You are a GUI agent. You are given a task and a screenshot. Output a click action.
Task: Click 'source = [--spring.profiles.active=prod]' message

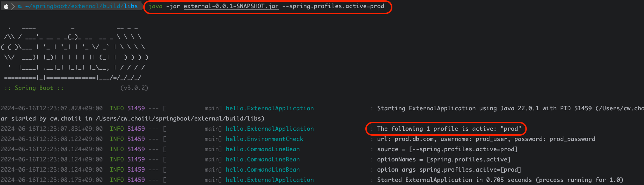[447, 149]
